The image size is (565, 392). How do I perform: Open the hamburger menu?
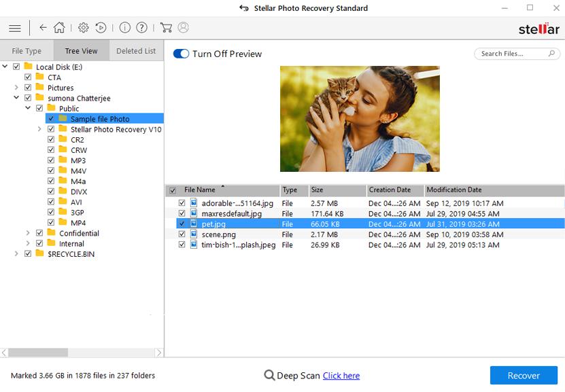(14, 28)
